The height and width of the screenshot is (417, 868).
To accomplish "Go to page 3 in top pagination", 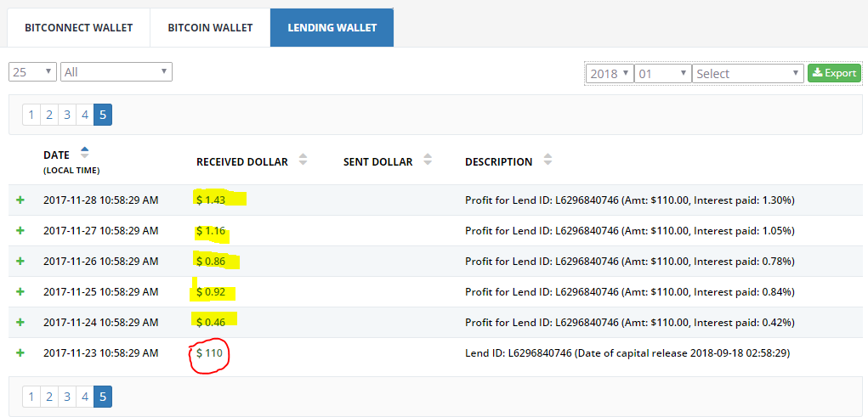I will coord(67,115).
